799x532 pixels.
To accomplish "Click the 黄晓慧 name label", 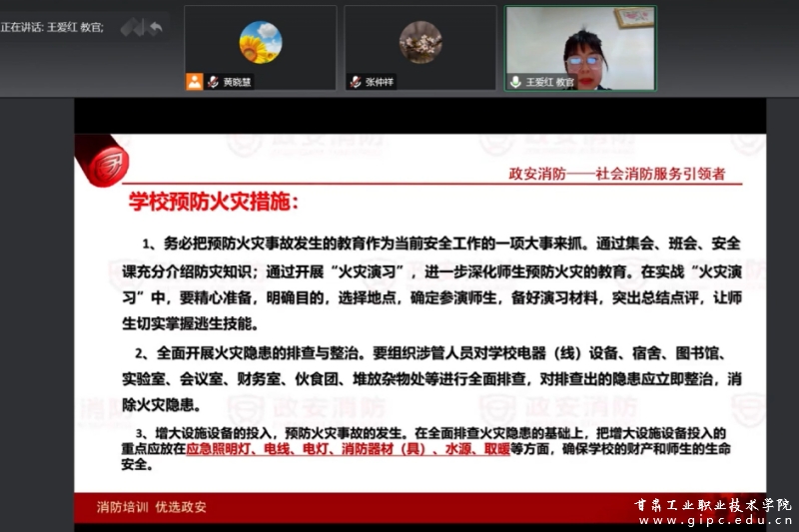I will pos(237,82).
